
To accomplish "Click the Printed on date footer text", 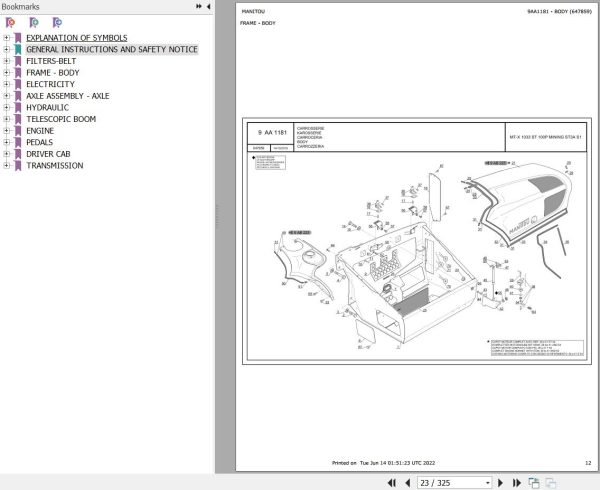I will point(383,463).
